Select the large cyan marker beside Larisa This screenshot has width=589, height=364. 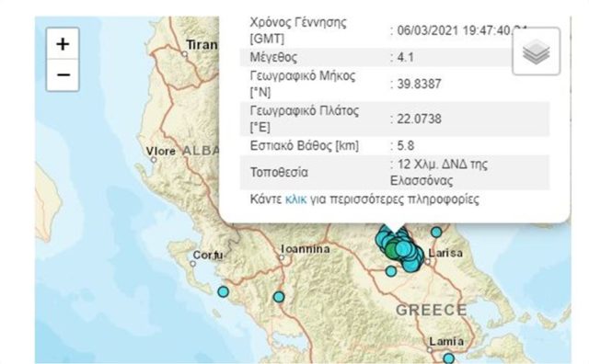[403, 248]
